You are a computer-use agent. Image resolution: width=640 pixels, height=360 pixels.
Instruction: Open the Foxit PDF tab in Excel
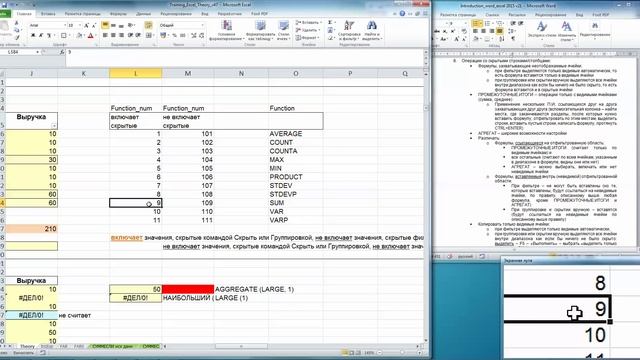coord(260,13)
